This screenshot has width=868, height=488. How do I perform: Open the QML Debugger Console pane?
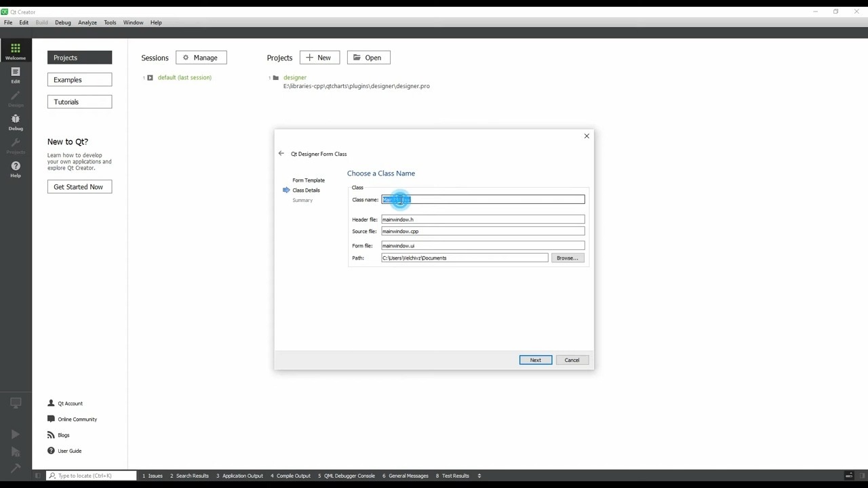click(347, 476)
